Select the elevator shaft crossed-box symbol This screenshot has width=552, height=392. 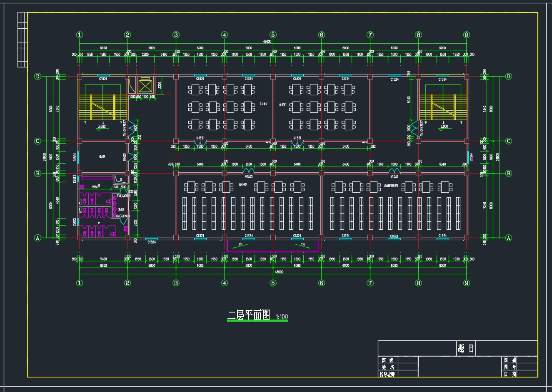[145, 86]
